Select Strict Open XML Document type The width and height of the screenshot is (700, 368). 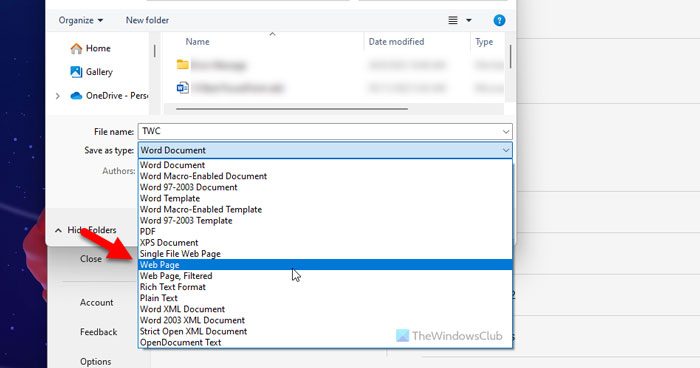click(x=325, y=331)
